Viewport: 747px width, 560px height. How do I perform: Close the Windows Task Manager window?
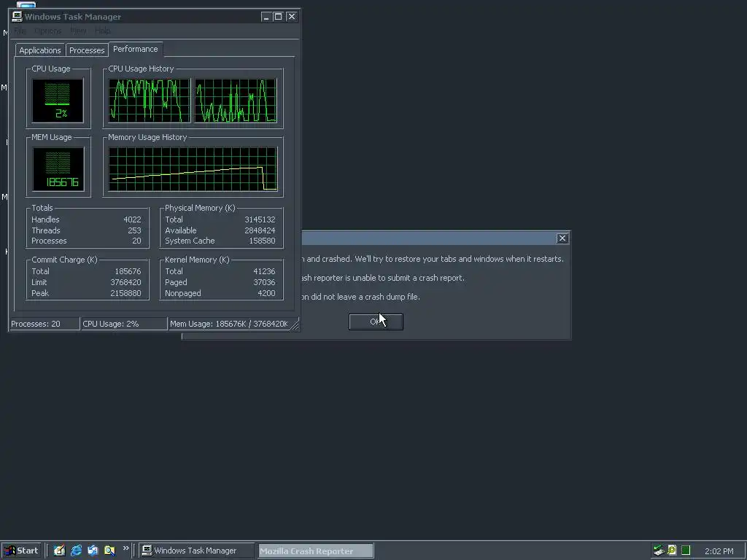[x=292, y=17]
